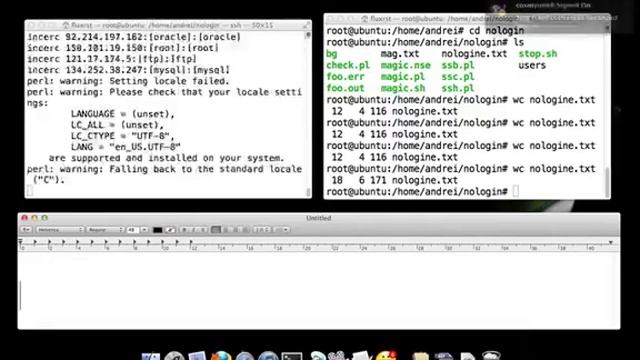
Task: Open the font size arrow dropdown
Action: 144,230
